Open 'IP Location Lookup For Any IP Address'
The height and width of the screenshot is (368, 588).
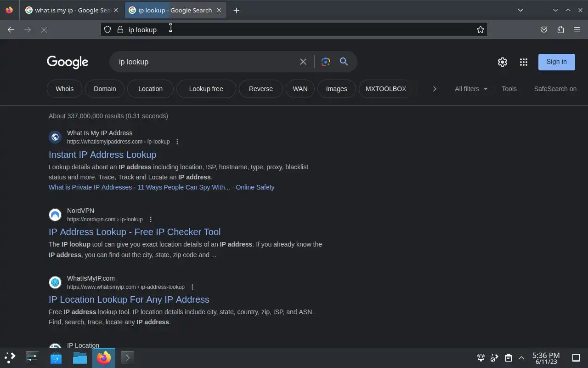point(129,299)
